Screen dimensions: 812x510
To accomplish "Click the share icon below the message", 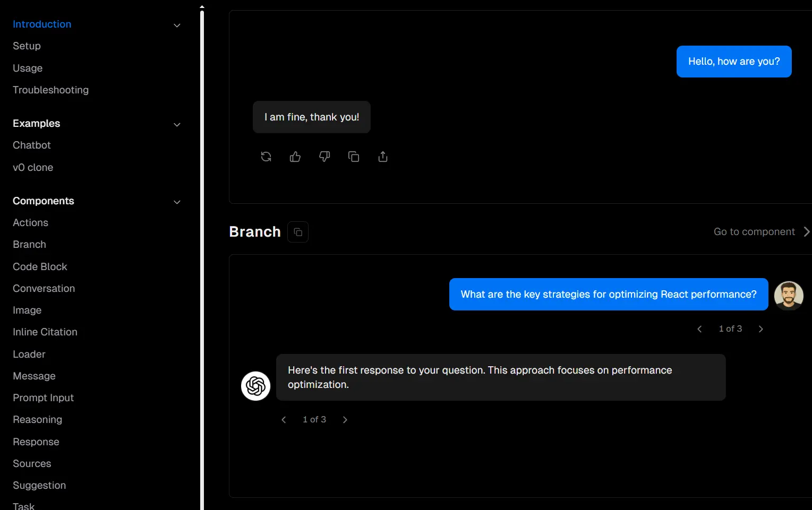I will [383, 157].
